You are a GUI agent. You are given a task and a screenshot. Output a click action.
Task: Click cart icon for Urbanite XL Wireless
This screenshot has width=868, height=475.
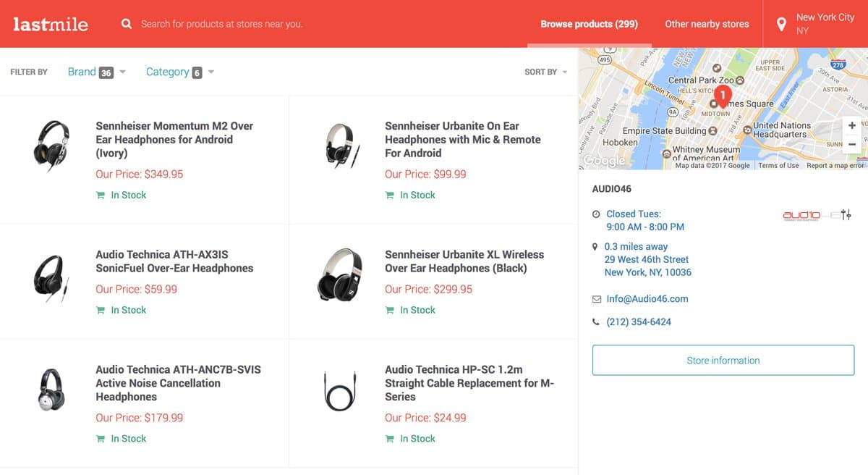click(390, 310)
